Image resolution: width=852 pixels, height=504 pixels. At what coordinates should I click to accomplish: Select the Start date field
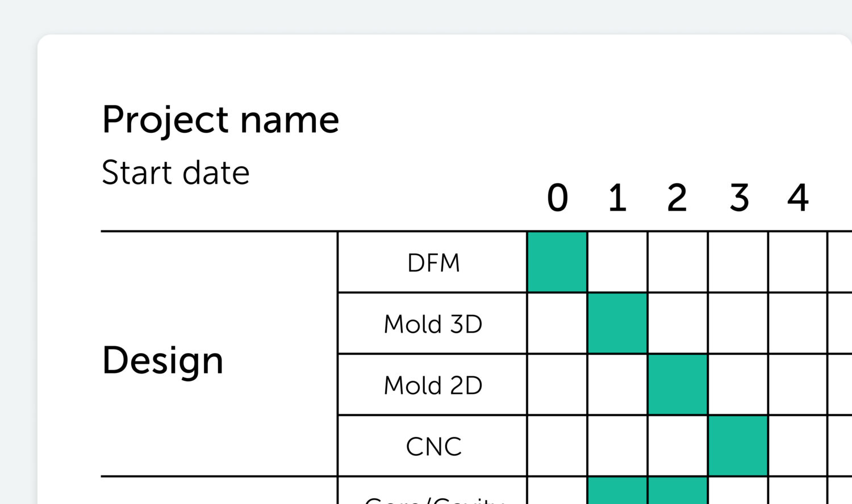coord(176,173)
